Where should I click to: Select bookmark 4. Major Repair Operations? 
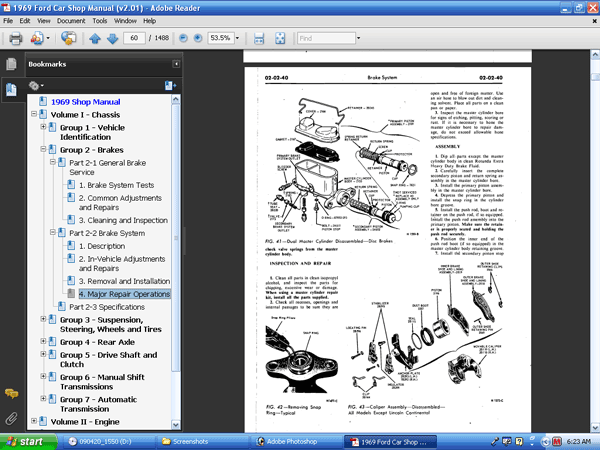pos(124,294)
